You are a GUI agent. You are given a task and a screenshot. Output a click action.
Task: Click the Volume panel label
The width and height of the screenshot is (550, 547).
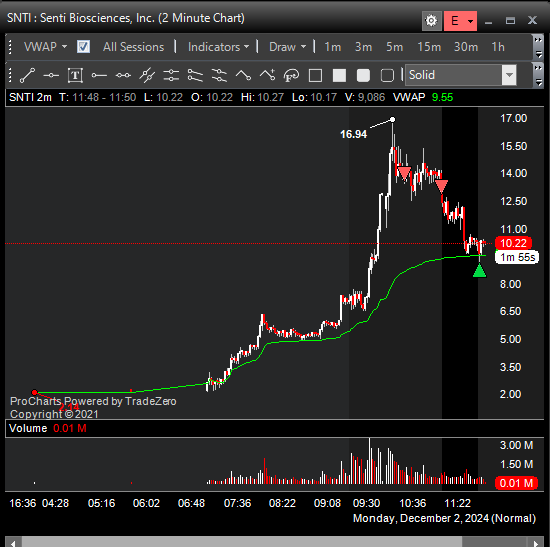(28, 428)
